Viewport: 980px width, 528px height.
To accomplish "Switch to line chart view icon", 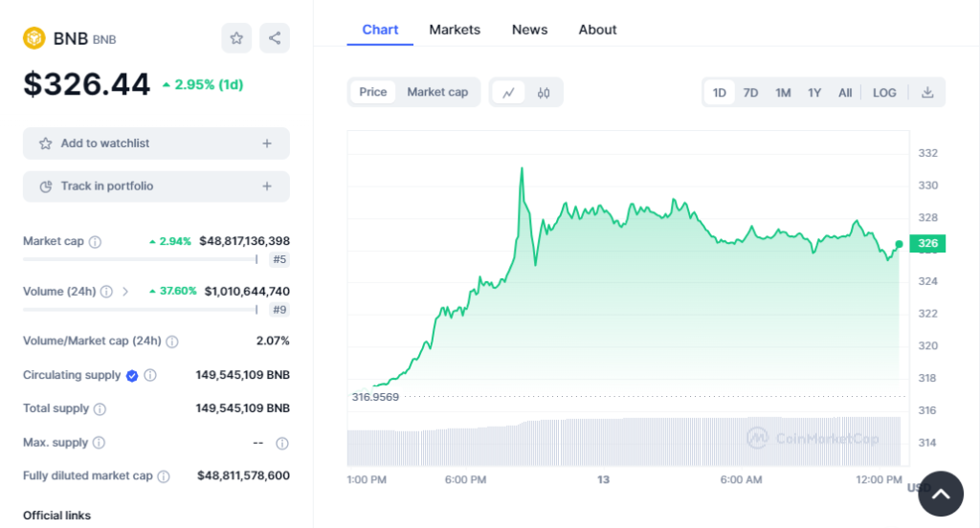I will click(508, 93).
